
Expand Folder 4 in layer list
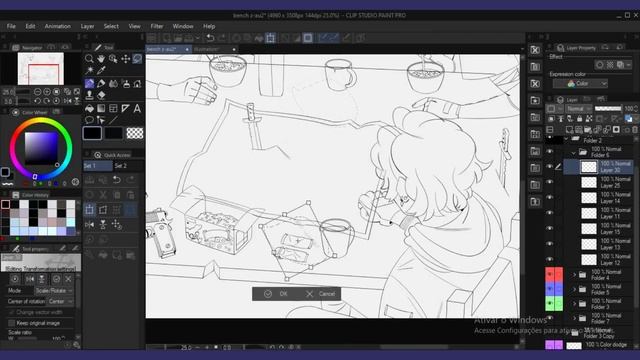click(x=574, y=275)
